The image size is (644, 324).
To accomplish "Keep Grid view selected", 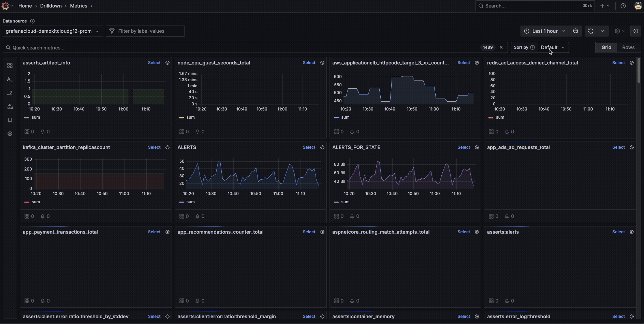I will (x=606, y=47).
